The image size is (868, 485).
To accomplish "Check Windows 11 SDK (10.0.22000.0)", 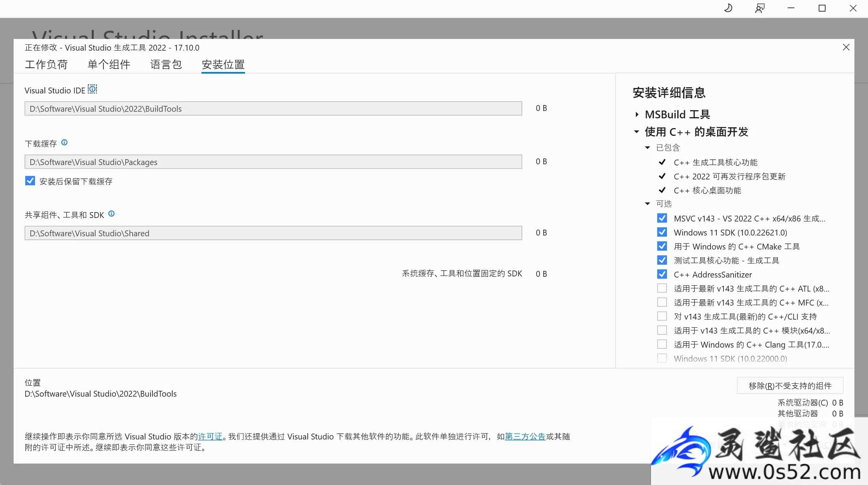I will (x=662, y=358).
